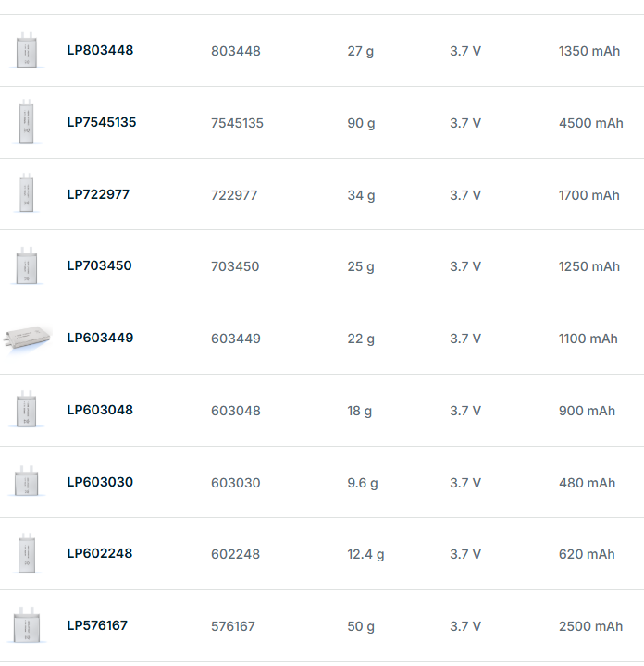Open the LP7545135 product link
Screen dimensions: 644x666
coord(102,122)
